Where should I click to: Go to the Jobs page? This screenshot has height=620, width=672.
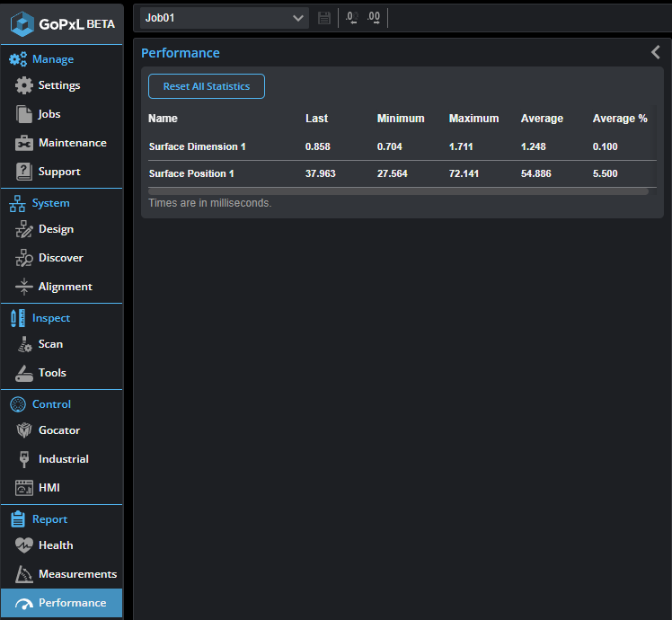pyautogui.click(x=49, y=114)
